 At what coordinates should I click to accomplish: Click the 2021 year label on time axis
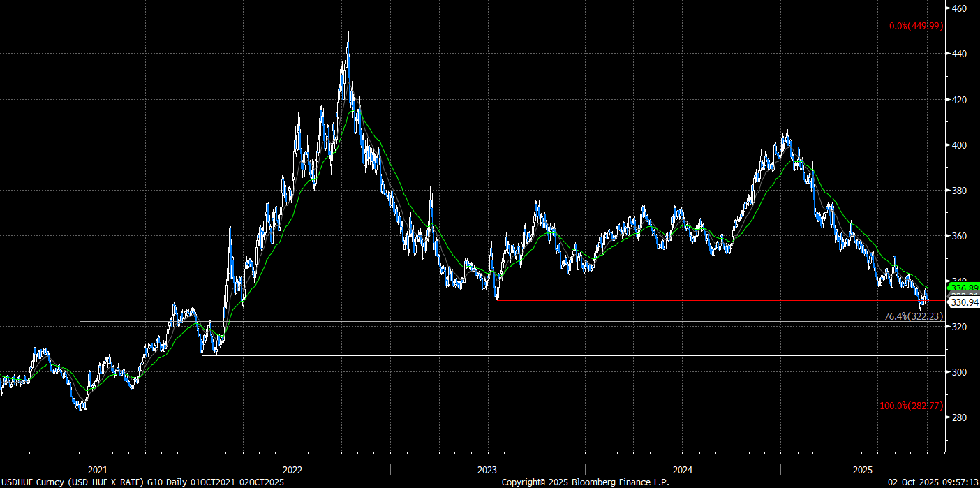97,469
